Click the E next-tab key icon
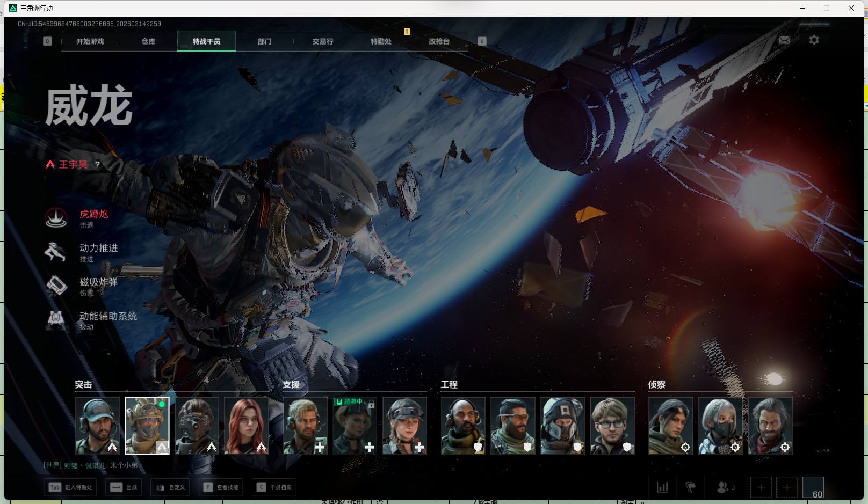This screenshot has height=504, width=868. (x=482, y=41)
